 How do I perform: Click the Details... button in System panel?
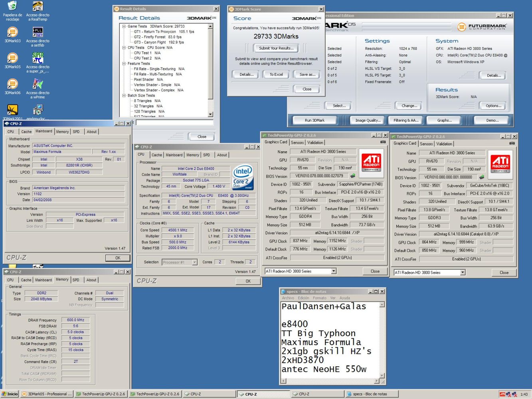click(x=494, y=75)
